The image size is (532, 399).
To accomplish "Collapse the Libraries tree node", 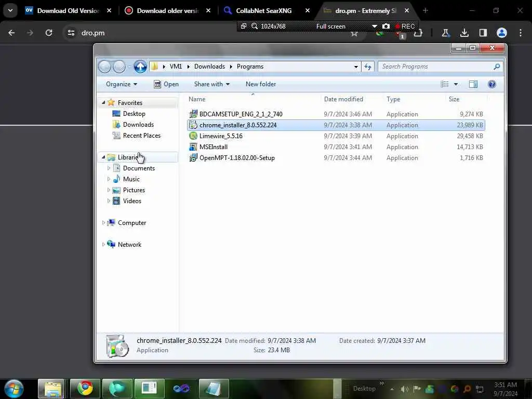I will (x=103, y=157).
